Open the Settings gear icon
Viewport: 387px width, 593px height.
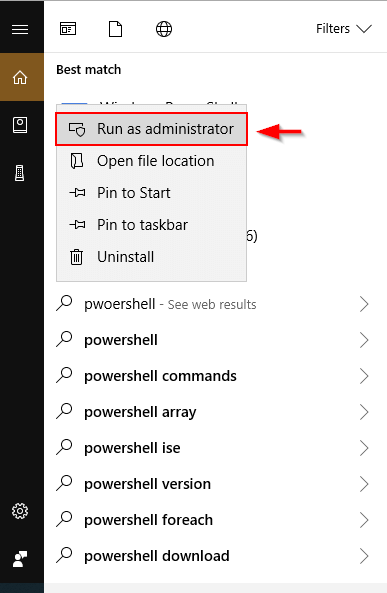tap(20, 511)
